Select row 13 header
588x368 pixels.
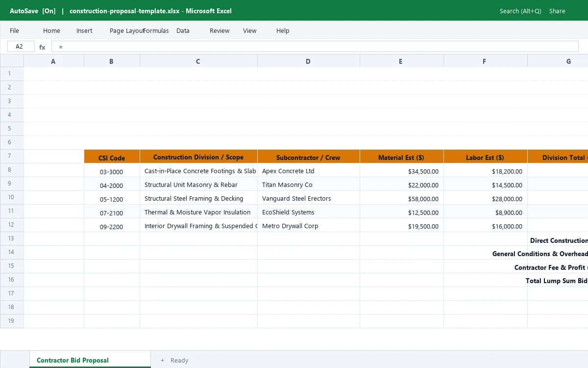(12, 238)
